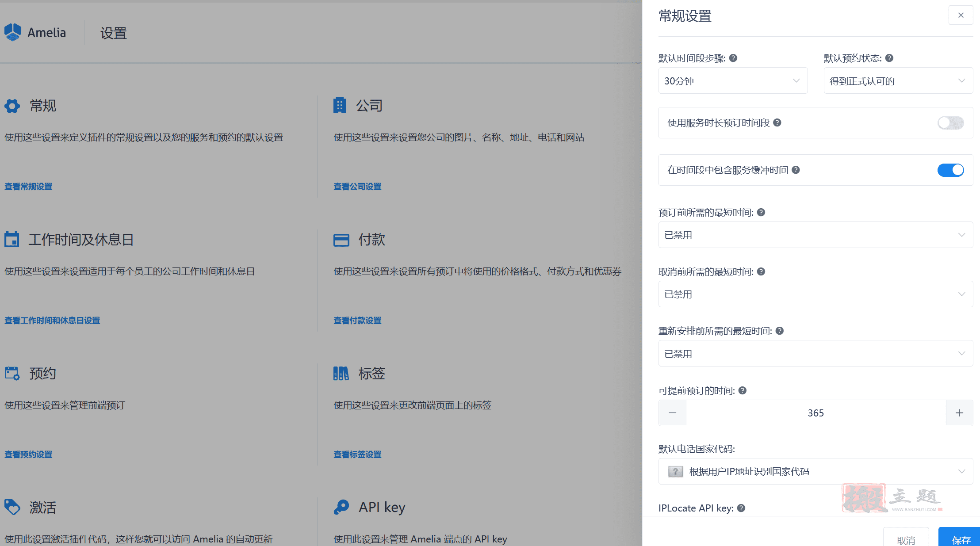Open 查看公司设置 link
The width and height of the screenshot is (980, 546).
(357, 187)
